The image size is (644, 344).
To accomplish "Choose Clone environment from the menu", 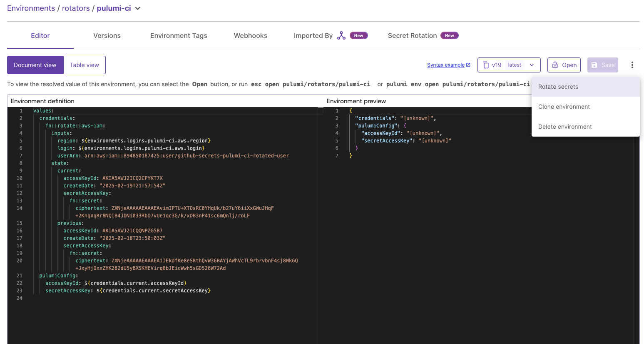I will (564, 107).
